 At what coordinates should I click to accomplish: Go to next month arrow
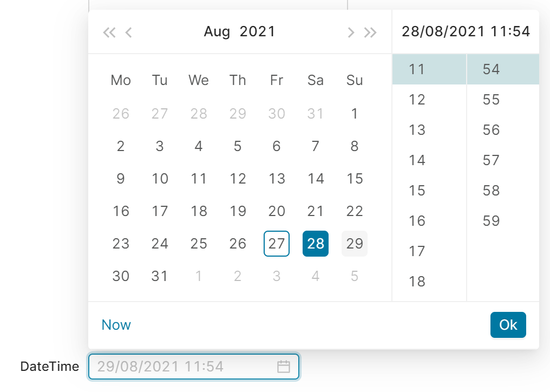tap(351, 32)
